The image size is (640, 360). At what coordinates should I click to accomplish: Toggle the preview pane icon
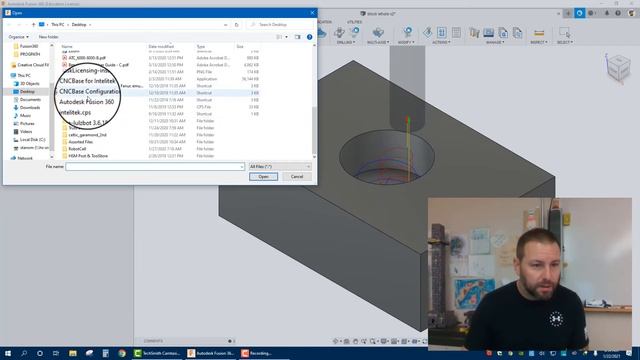point(298,37)
